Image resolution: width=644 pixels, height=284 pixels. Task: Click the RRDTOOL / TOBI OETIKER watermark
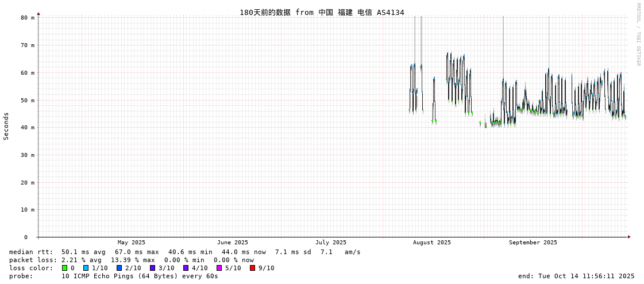point(638,34)
